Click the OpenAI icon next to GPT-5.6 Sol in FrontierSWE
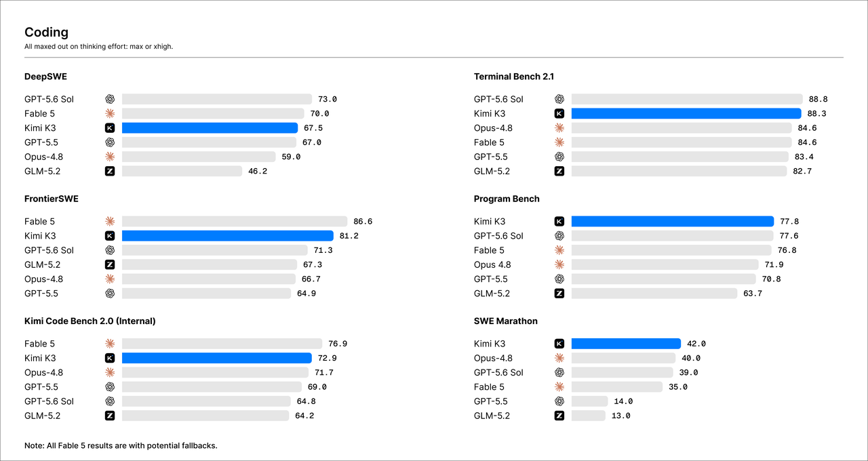 coord(110,250)
